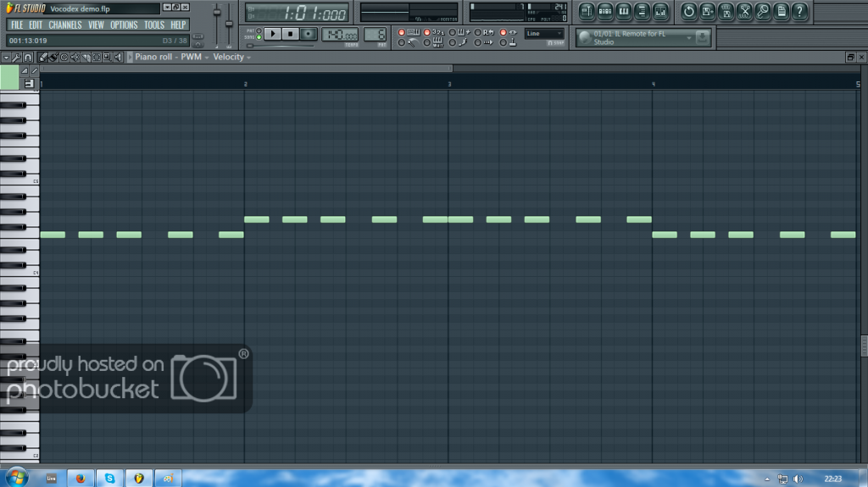Open the FILE menu
Viewport: 868px width, 487px height.
17,25
